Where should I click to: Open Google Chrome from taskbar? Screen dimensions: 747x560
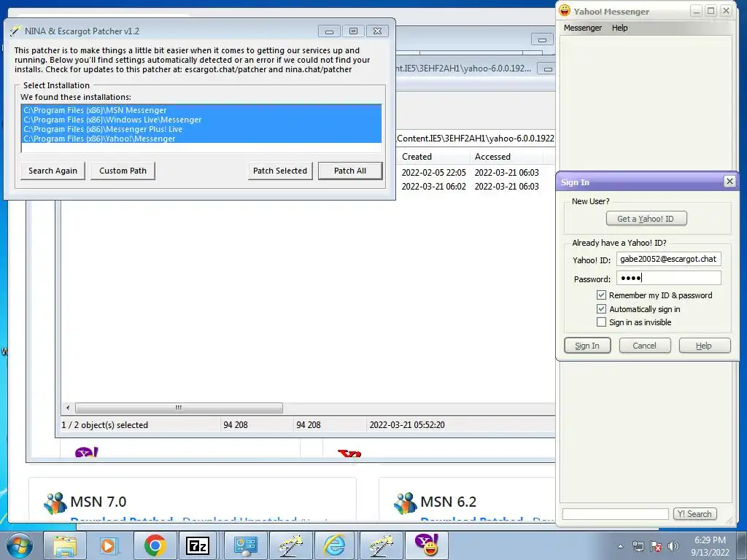click(155, 545)
